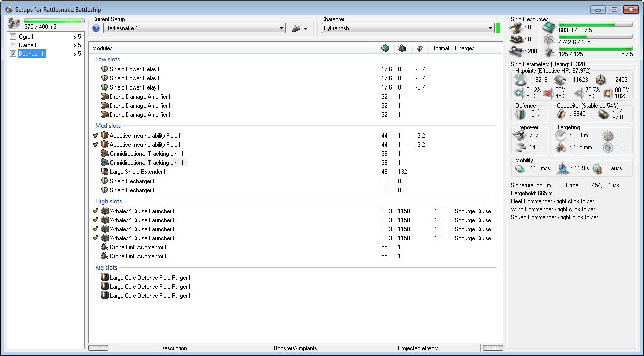Click the turret firepower icon showing 707

pyautogui.click(x=520, y=135)
